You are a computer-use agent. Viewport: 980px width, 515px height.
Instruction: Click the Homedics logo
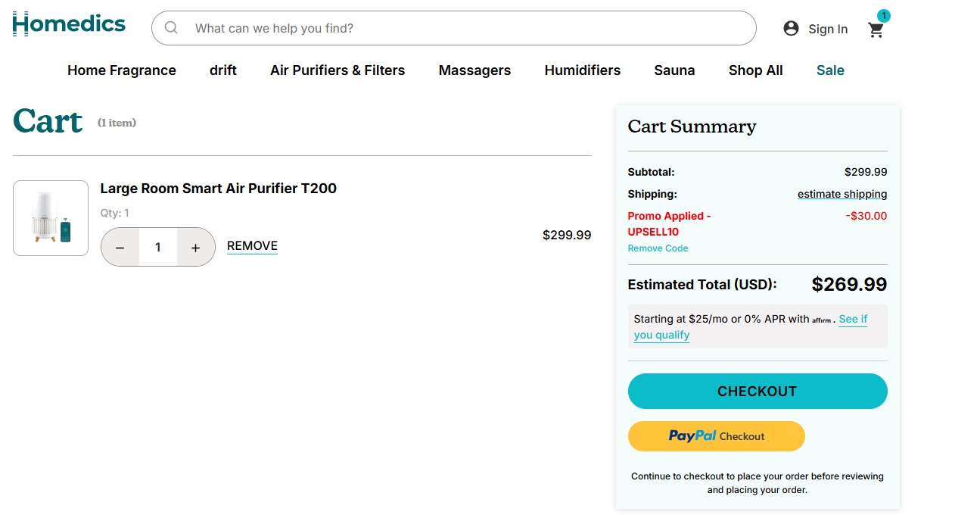(69, 24)
